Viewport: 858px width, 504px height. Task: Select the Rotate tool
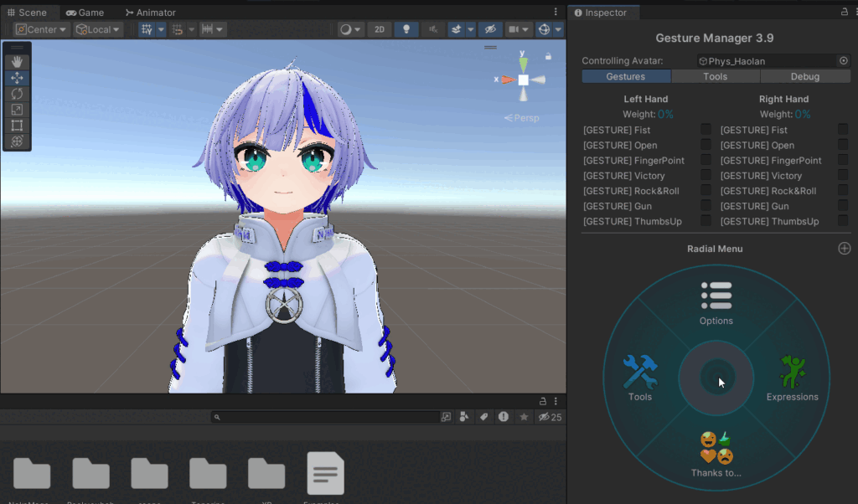click(17, 94)
